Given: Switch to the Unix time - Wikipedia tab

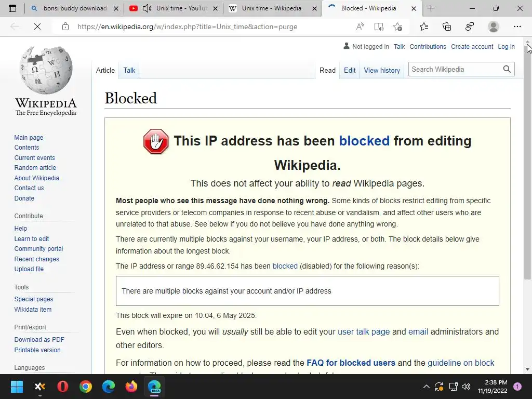Looking at the screenshot, I should click(x=271, y=8).
